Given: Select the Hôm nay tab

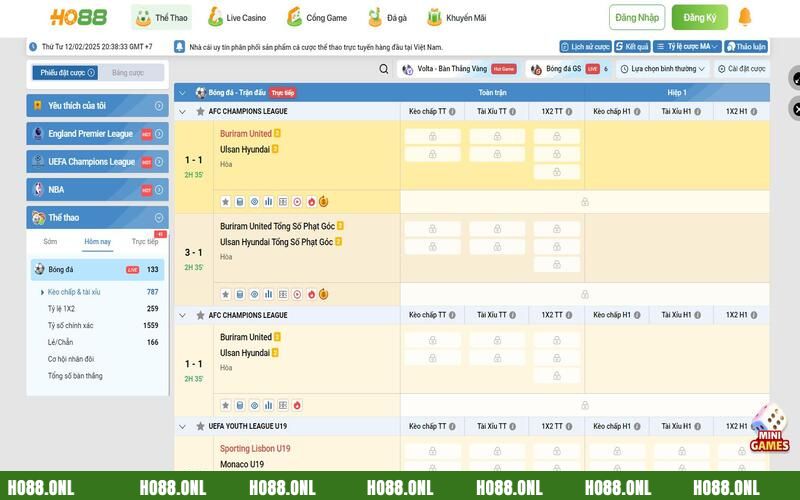Looking at the screenshot, I should click(x=97, y=241).
